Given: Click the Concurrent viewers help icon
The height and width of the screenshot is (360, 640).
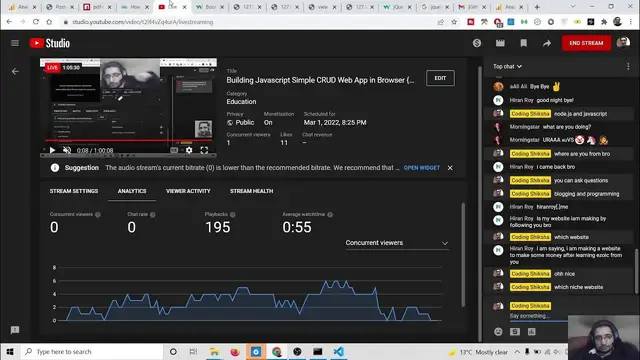Looking at the screenshot, I should pyautogui.click(x=98, y=215).
